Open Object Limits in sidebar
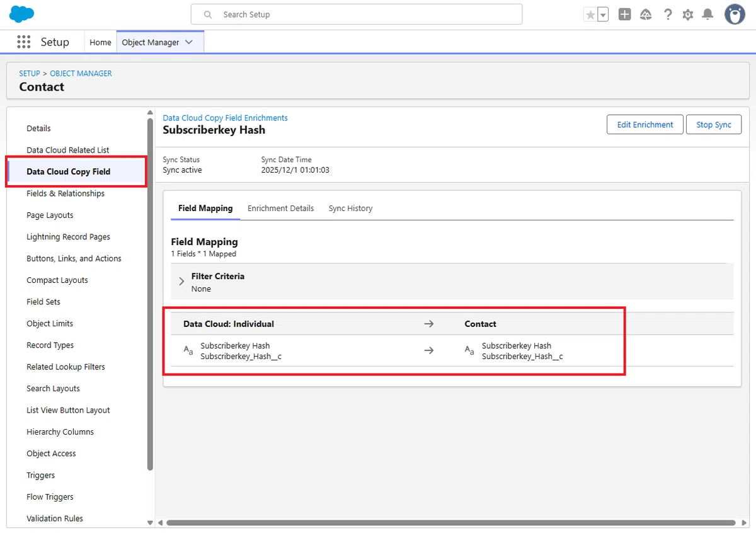Screen dimensions: 756x533 pos(50,324)
